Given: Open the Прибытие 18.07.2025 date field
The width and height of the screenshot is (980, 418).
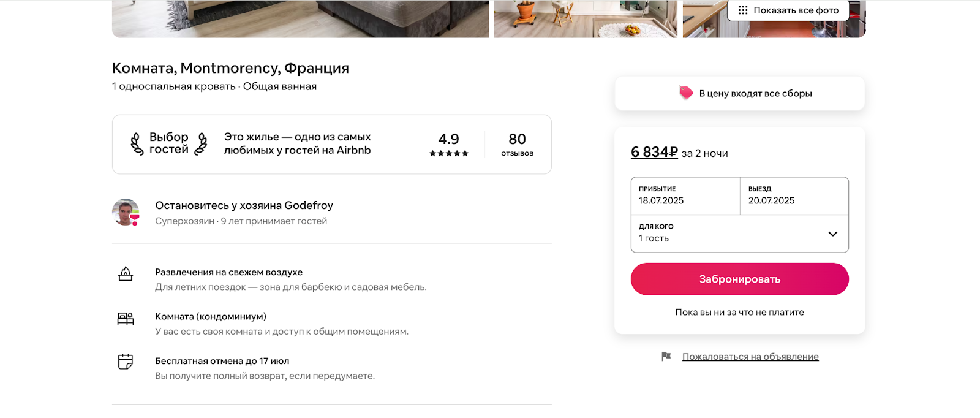Looking at the screenshot, I should [x=685, y=196].
